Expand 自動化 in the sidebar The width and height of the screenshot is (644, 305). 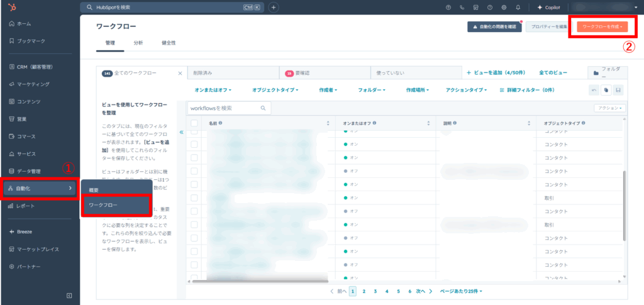(40, 188)
